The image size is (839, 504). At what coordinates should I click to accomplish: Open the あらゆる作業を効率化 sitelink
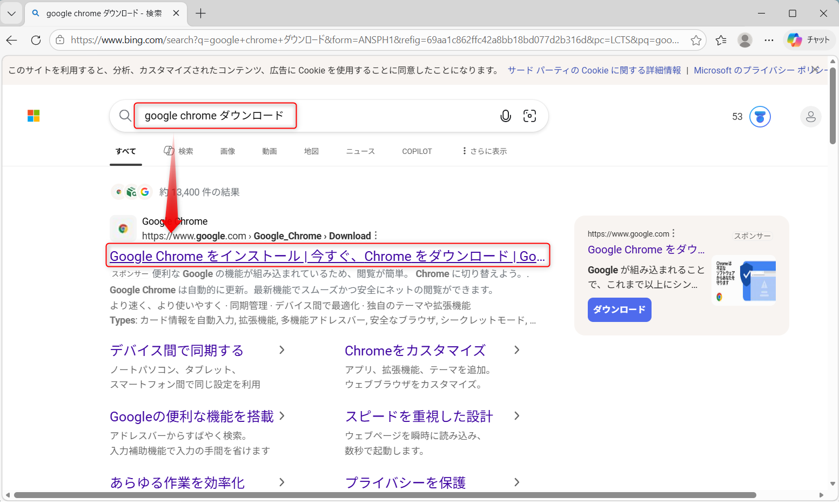(178, 482)
